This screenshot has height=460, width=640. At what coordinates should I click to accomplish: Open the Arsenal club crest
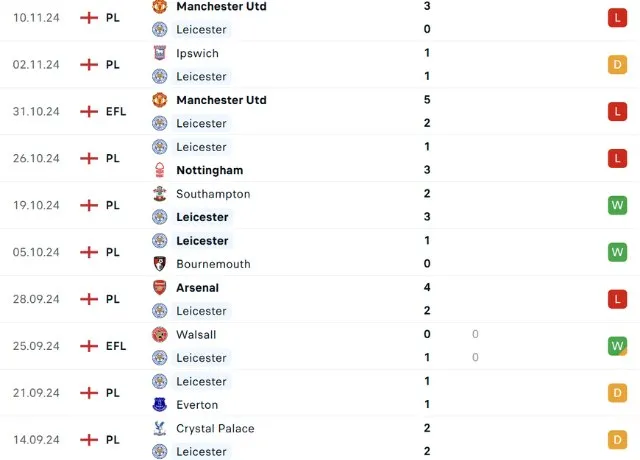click(x=159, y=288)
